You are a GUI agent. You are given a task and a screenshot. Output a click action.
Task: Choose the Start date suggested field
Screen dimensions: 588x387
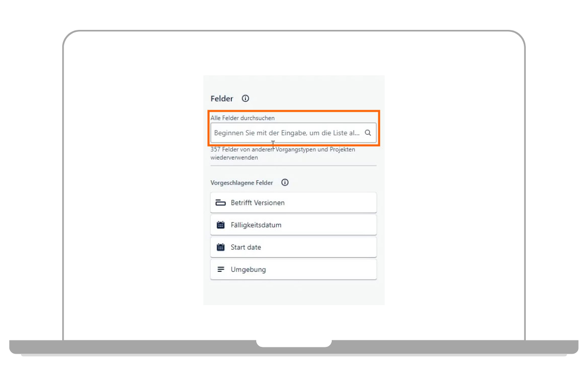click(x=294, y=247)
